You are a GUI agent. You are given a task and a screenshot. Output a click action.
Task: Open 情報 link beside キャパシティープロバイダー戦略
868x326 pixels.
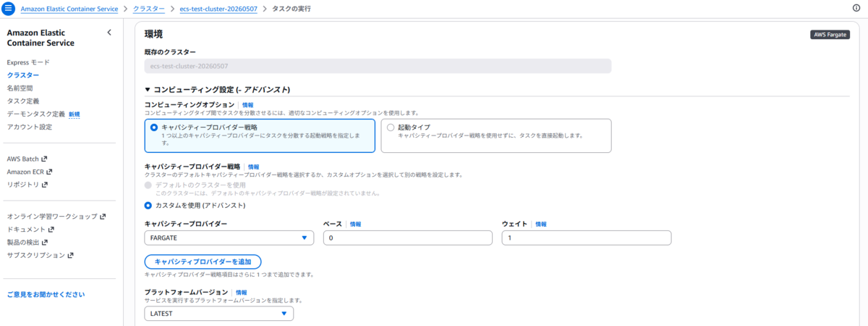tap(253, 167)
